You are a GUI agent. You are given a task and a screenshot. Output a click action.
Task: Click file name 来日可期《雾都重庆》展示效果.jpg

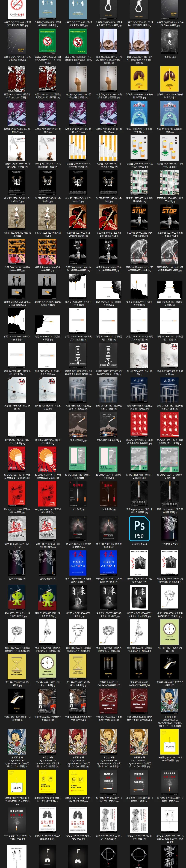109,580
